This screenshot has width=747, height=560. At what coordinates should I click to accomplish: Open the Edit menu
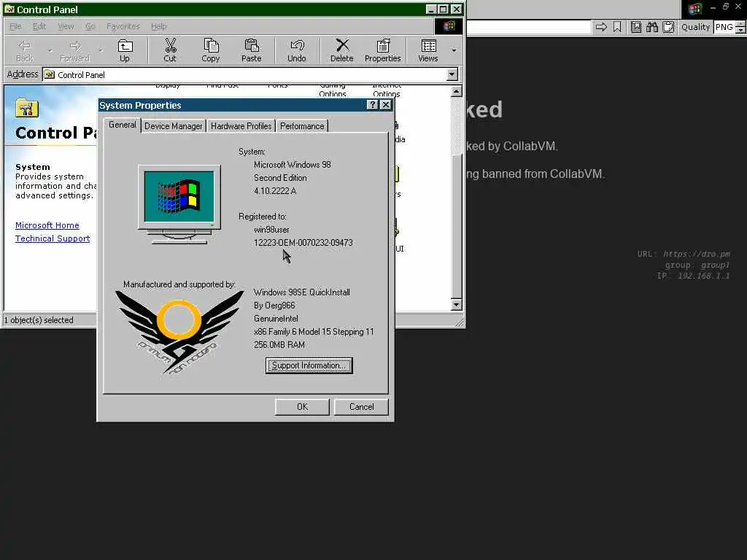click(x=39, y=26)
